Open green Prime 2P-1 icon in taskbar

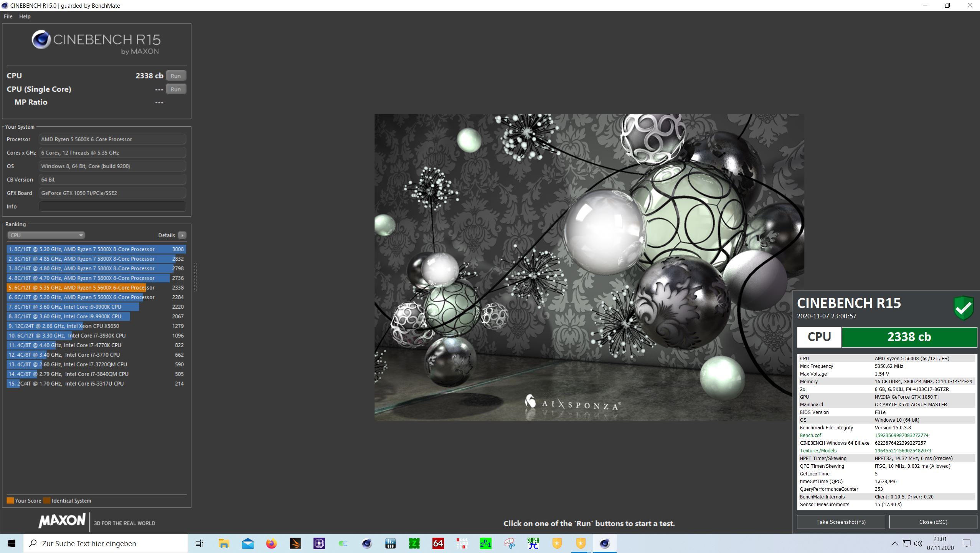tap(485, 543)
